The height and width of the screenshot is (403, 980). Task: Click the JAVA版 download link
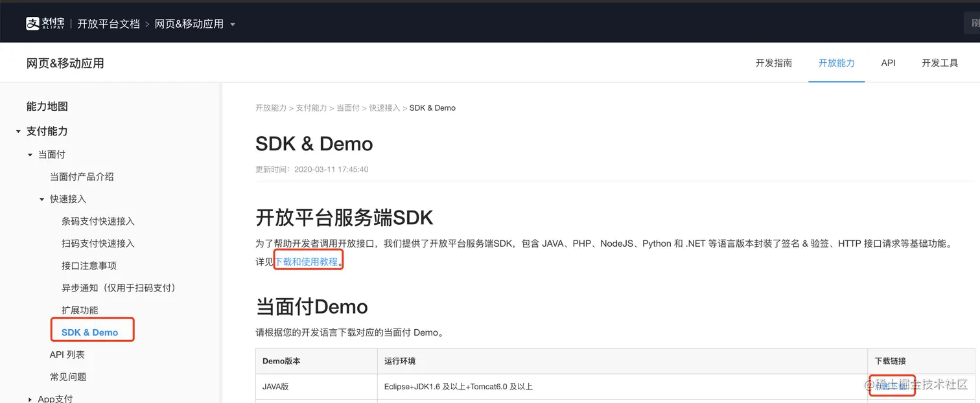point(891,386)
